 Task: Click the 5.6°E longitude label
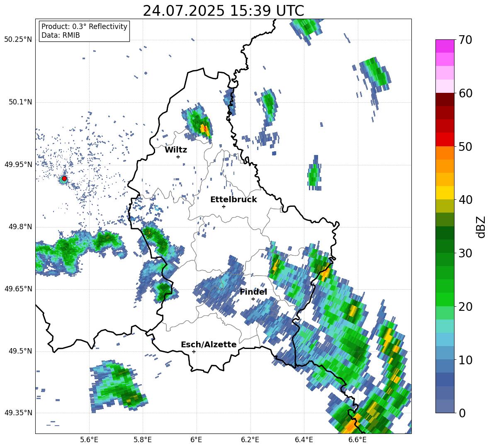(89, 440)
